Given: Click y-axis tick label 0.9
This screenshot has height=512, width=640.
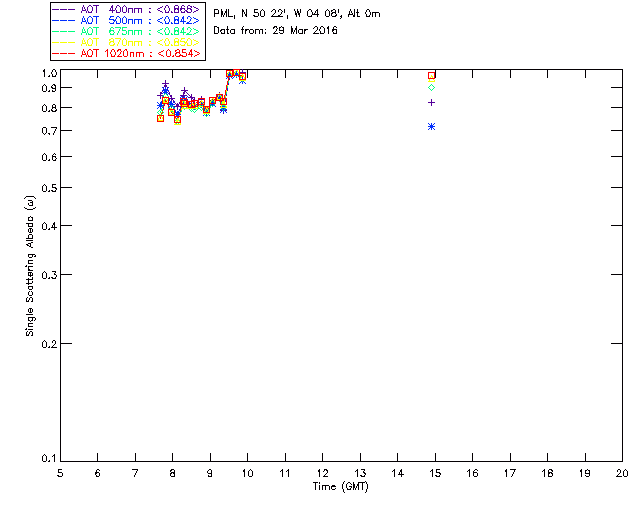Looking at the screenshot, I should click(x=49, y=88).
